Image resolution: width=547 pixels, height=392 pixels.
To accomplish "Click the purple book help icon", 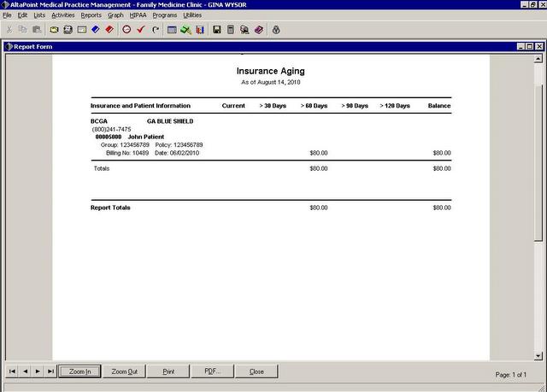I will [x=258, y=30].
